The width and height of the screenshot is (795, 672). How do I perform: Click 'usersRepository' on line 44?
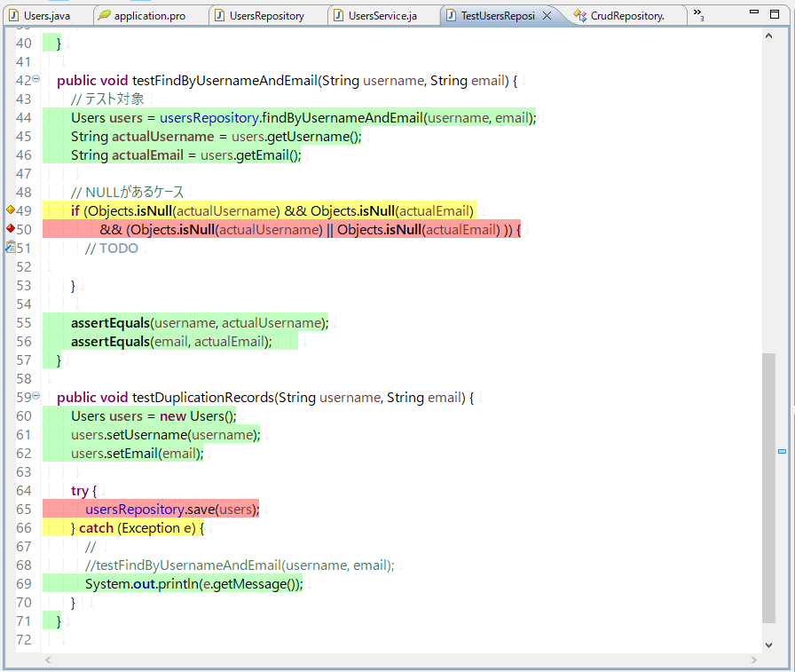[x=209, y=118]
